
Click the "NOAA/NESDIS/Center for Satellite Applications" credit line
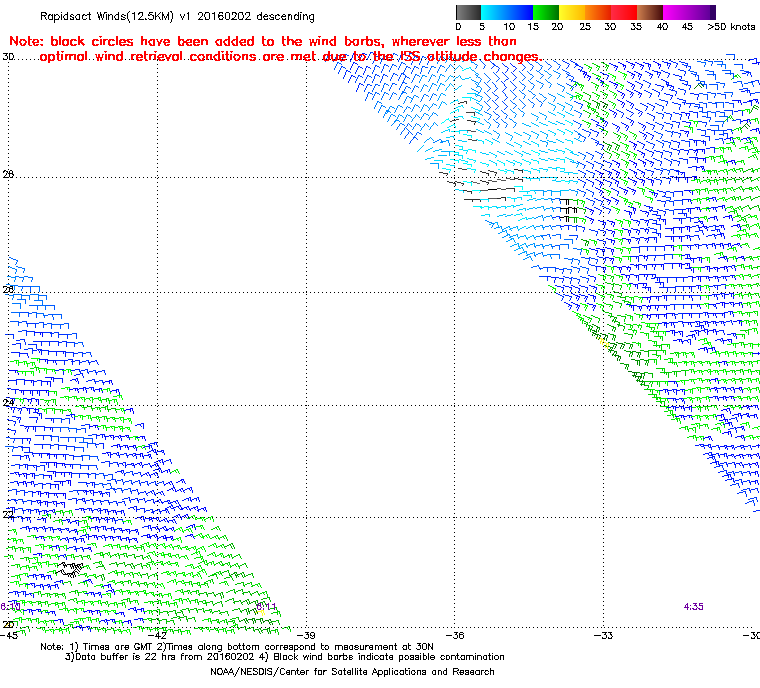(x=352, y=672)
